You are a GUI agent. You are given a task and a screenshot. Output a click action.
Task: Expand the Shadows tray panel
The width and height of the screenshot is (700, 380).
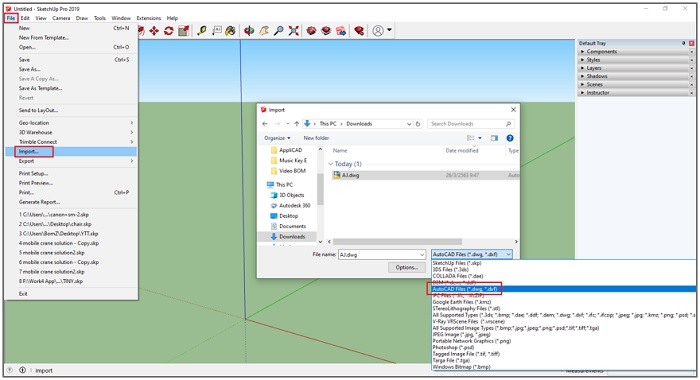(636, 76)
